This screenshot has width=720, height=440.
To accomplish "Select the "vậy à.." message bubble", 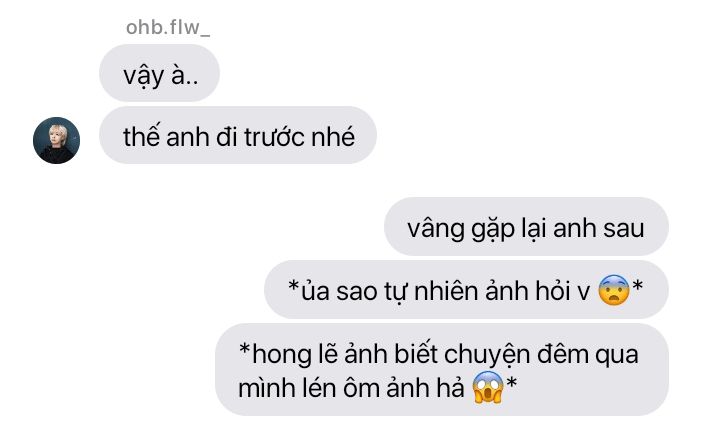I will tap(159, 73).
